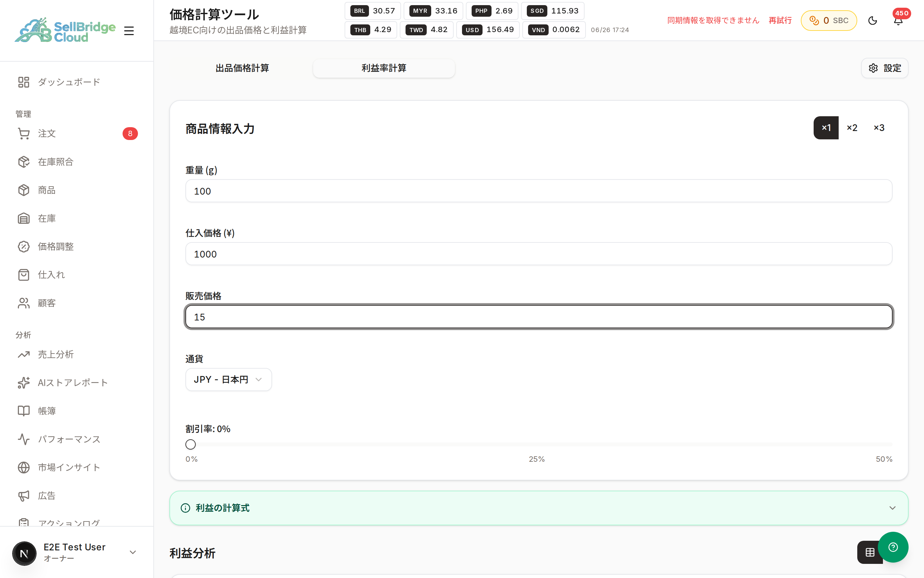The height and width of the screenshot is (578, 924).
Task: Open notifications bell with 450 badge
Action: 898,20
